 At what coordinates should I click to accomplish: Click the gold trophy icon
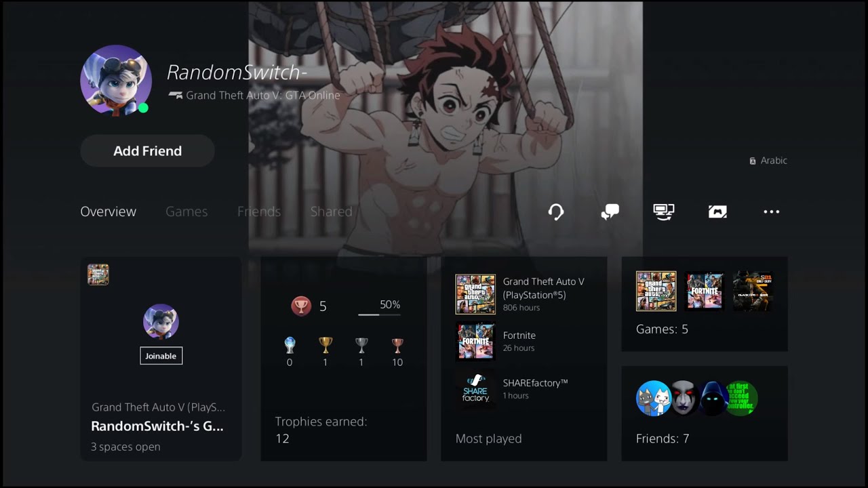tap(325, 346)
